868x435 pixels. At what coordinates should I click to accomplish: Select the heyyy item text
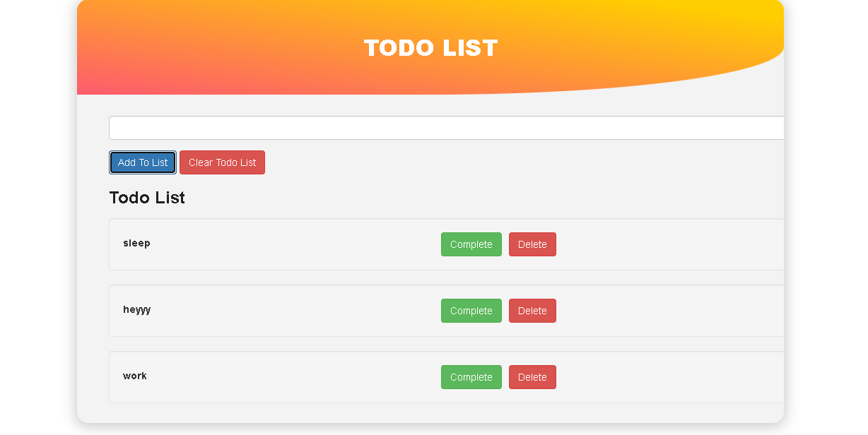tap(136, 309)
